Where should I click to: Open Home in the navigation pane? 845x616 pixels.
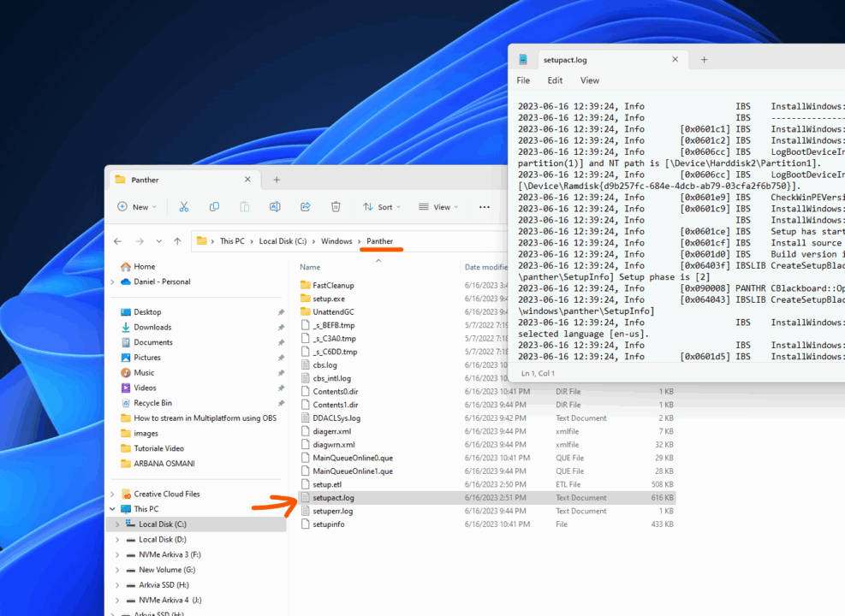click(145, 267)
